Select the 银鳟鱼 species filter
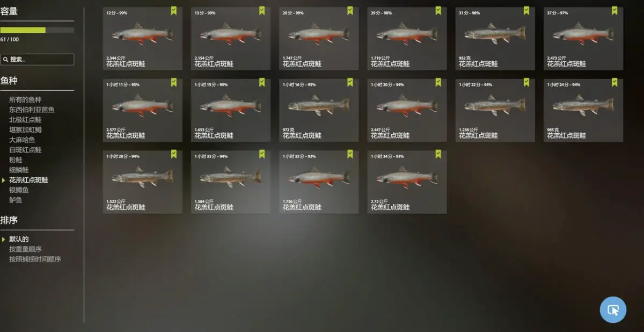644x332 pixels. point(19,190)
